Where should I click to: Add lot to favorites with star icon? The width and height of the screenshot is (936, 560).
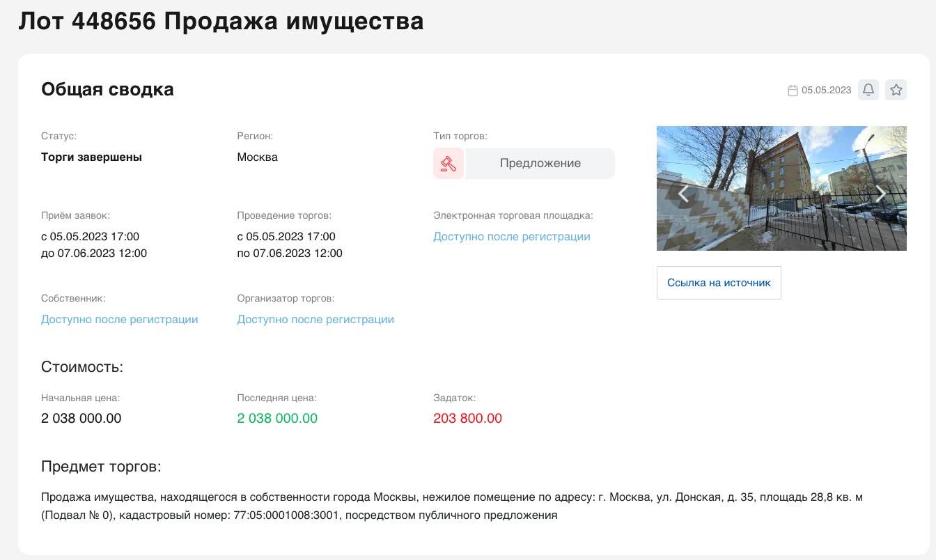896,90
